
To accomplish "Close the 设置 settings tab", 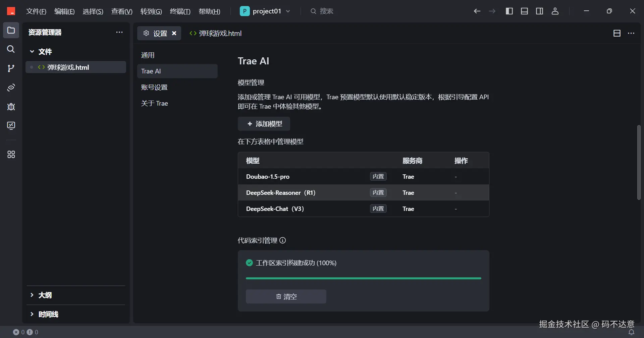I will pos(174,33).
